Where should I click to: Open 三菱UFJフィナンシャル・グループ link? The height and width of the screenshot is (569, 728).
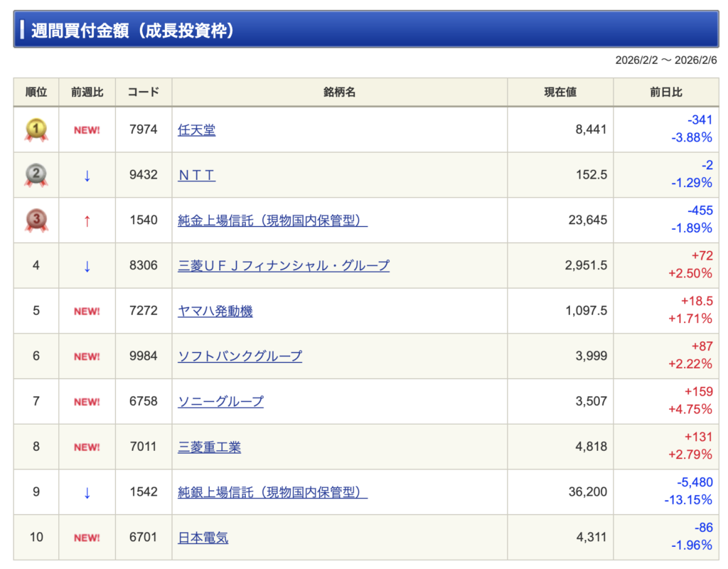point(283,266)
